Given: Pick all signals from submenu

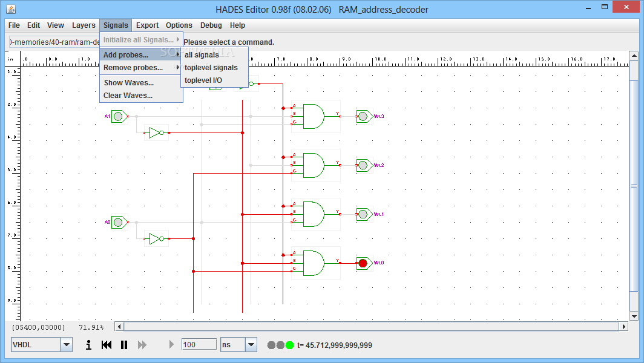Looking at the screenshot, I should click(x=214, y=54).
